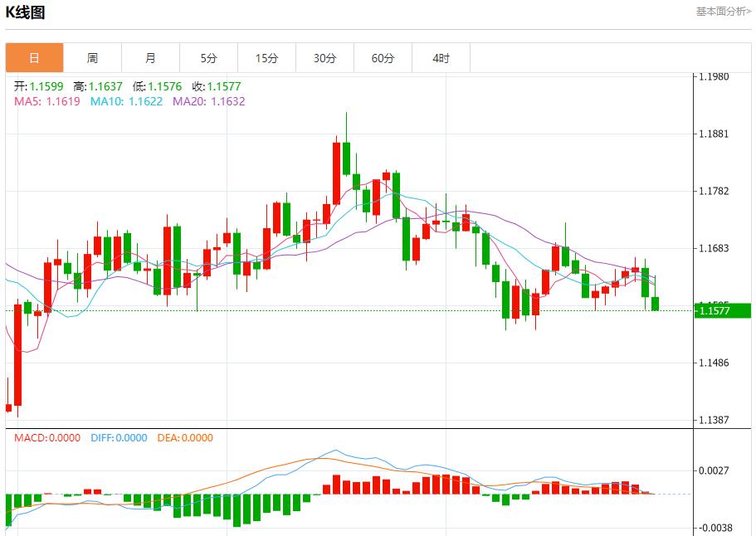Select the 15分 timeframe
Image resolution: width=756 pixels, height=536 pixels.
pos(266,57)
